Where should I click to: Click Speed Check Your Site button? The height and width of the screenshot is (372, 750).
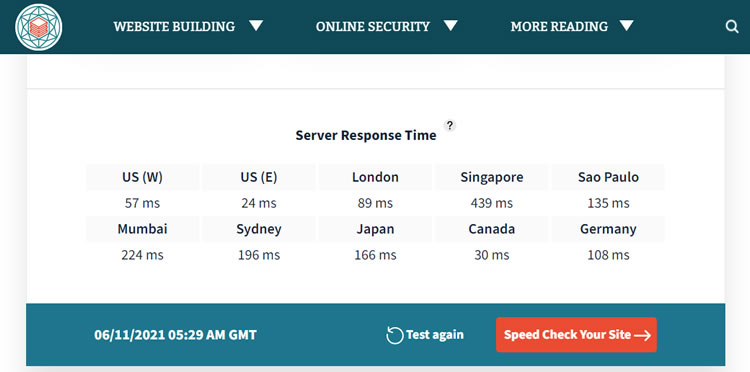point(576,335)
